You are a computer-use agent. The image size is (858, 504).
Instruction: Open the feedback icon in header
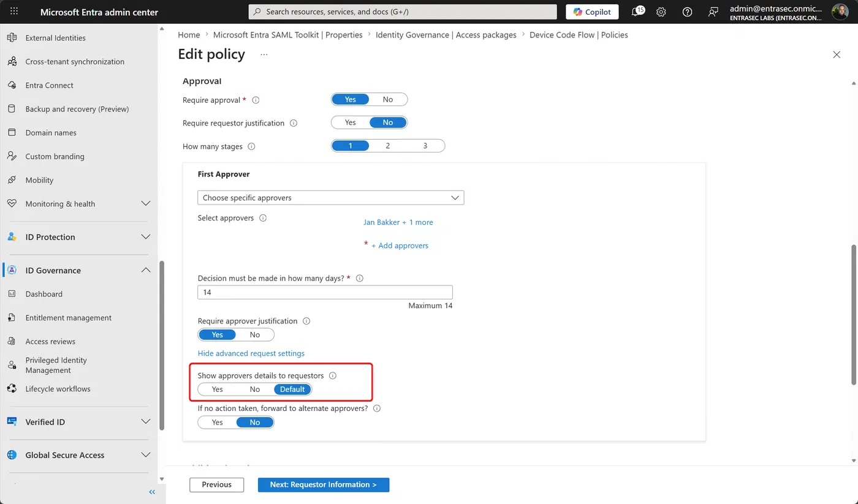click(713, 12)
